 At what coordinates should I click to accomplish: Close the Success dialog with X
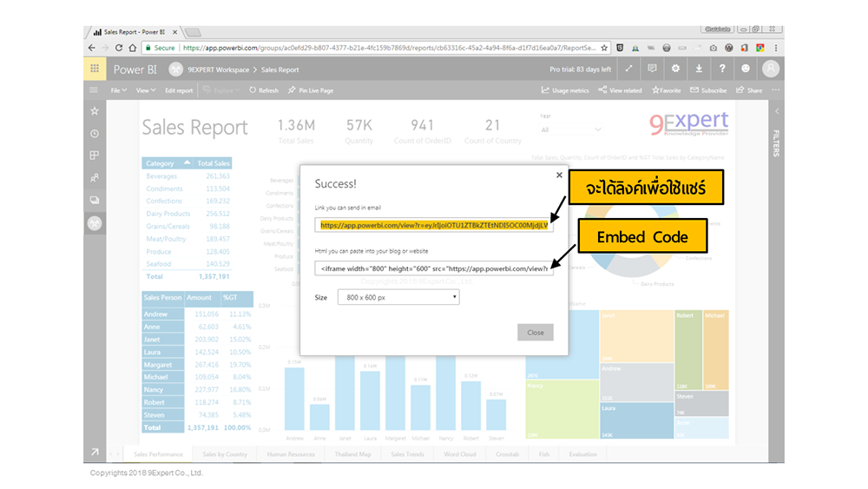[558, 175]
